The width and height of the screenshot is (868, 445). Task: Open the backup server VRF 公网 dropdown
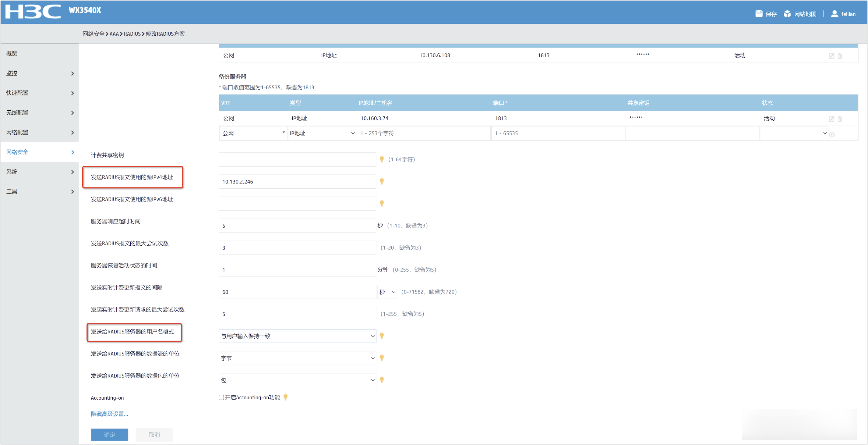point(253,133)
